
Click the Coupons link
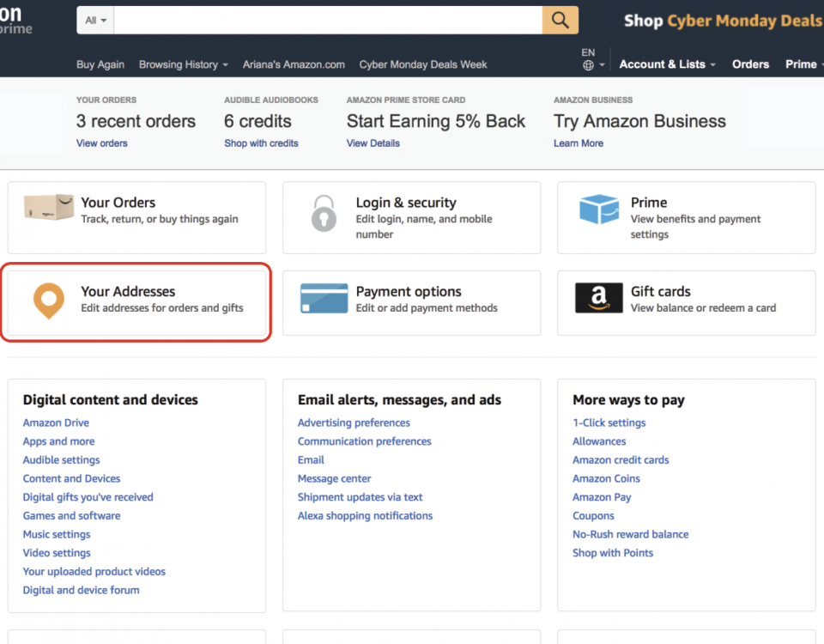tap(593, 516)
